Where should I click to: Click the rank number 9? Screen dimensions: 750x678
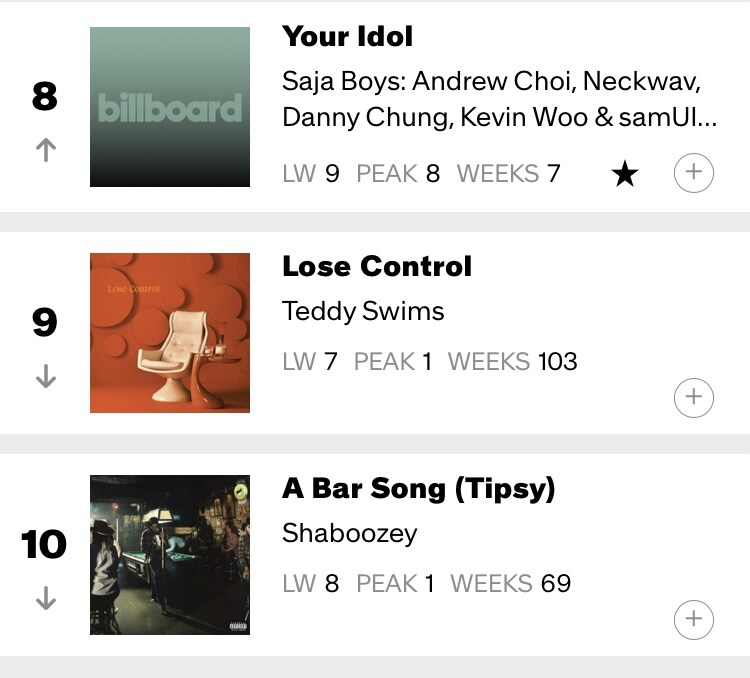point(45,323)
